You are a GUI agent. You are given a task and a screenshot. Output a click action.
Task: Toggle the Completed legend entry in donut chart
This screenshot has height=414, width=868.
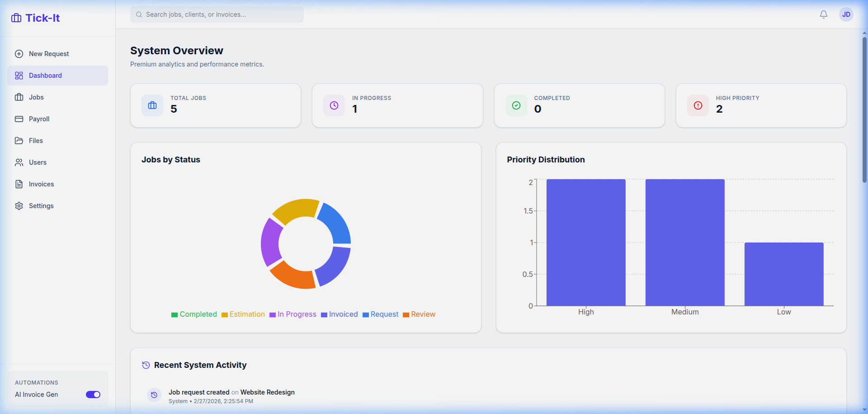(x=198, y=314)
